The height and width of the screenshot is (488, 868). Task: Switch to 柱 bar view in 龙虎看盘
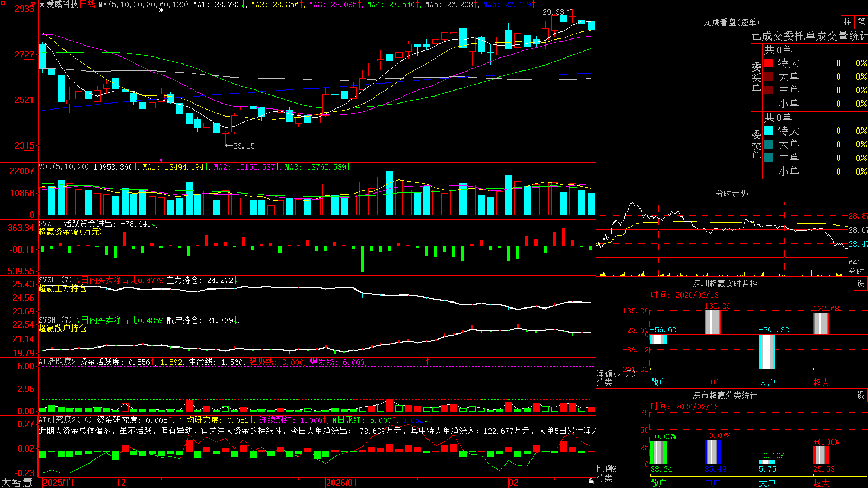tap(847, 22)
